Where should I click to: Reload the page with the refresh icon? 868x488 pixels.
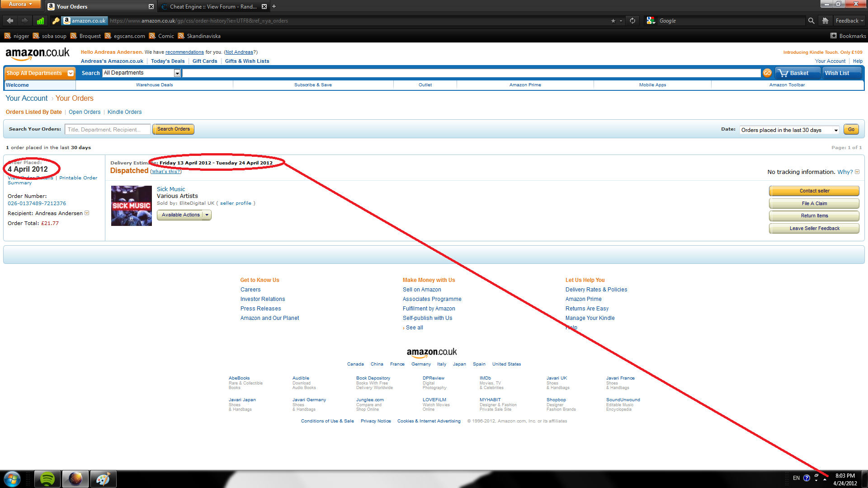tap(632, 21)
